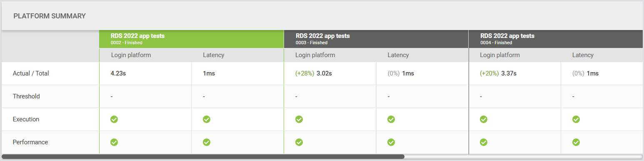644x161 pixels.
Task: Click the (0%) 1ms latency value for run 0003
Action: click(x=401, y=73)
